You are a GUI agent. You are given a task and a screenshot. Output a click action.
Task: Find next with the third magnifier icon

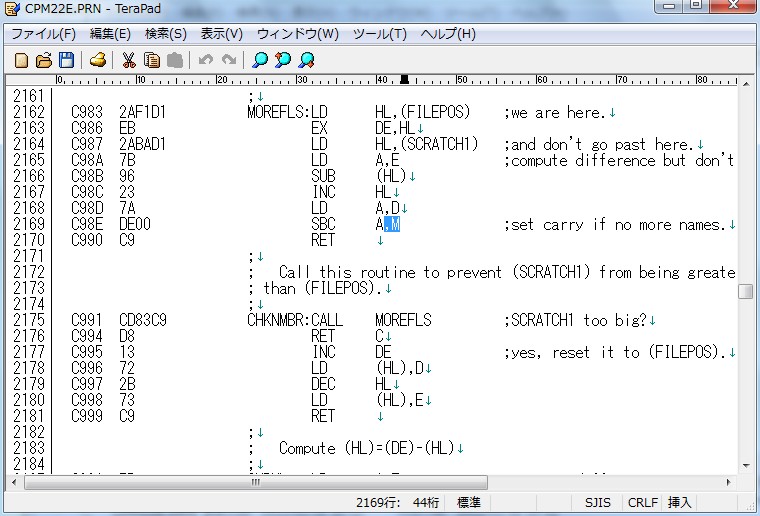click(x=306, y=60)
